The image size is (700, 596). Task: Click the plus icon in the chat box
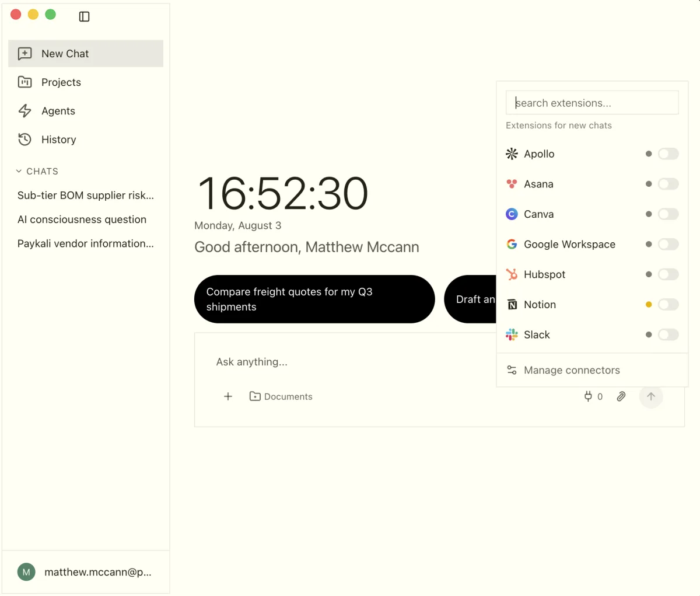(228, 396)
